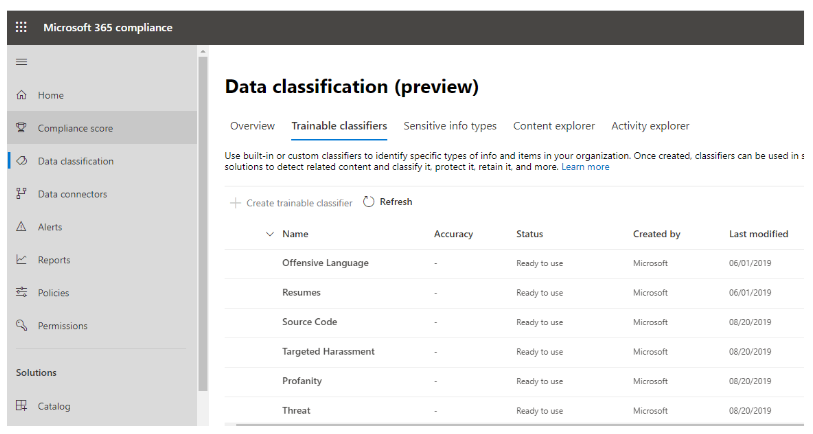Sort by the Name column header

295,234
